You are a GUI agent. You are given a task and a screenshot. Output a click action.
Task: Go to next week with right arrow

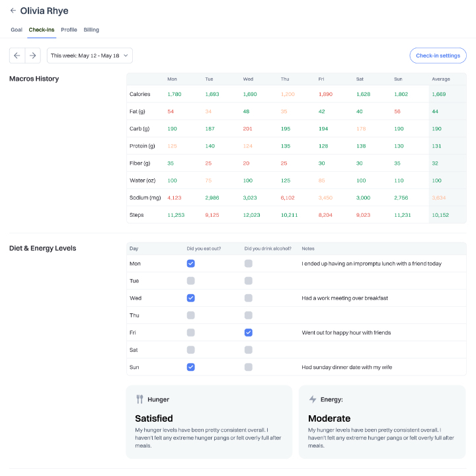click(x=32, y=56)
